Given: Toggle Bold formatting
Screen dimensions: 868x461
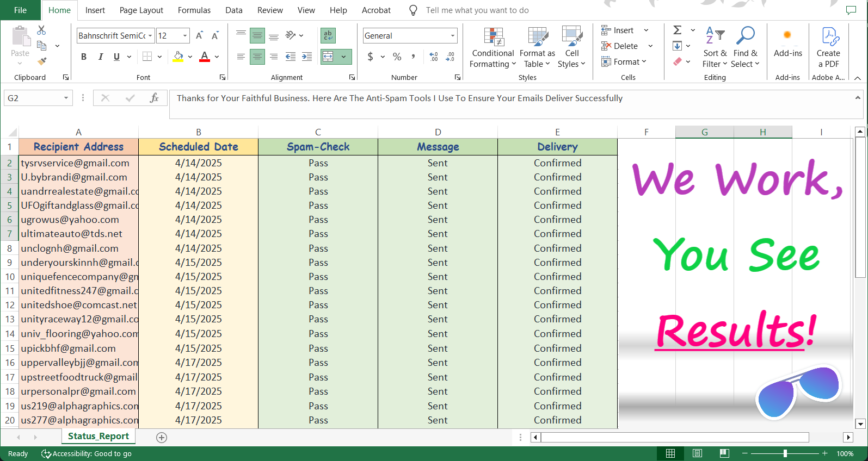Looking at the screenshot, I should (84, 57).
